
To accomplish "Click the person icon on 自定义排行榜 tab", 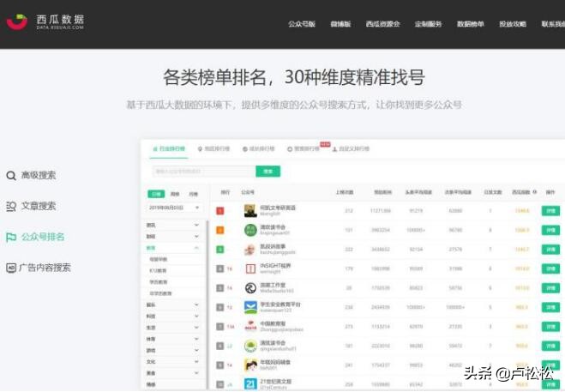I will [x=334, y=149].
